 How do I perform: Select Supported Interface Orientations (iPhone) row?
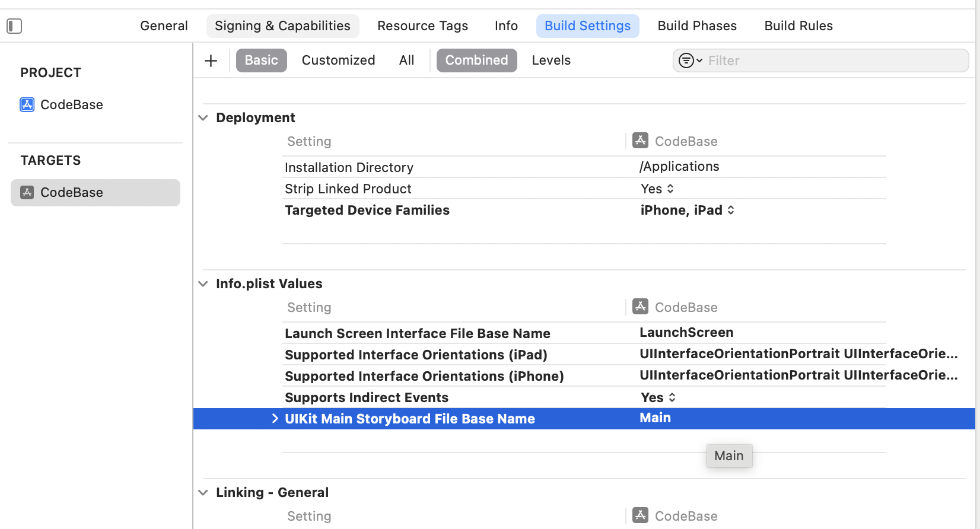tap(584, 376)
